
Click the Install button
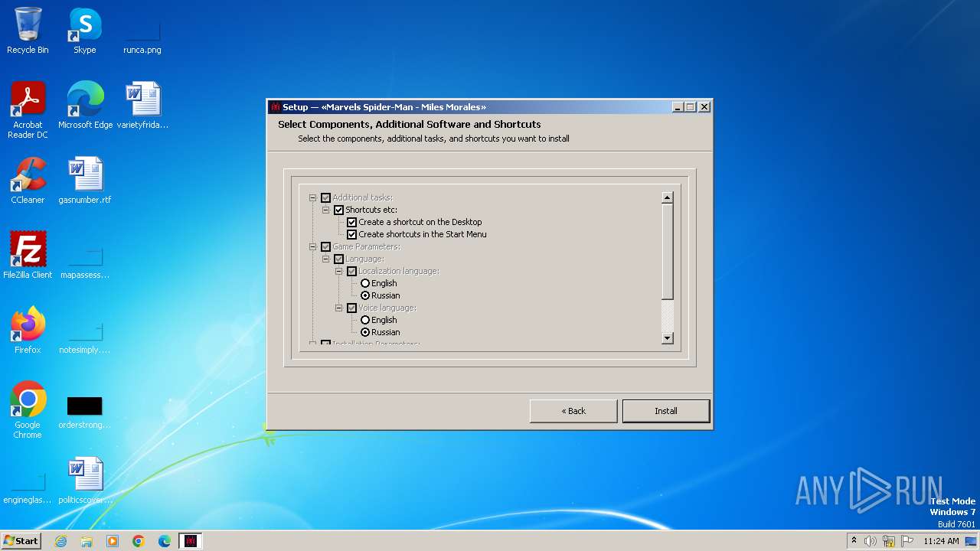666,411
